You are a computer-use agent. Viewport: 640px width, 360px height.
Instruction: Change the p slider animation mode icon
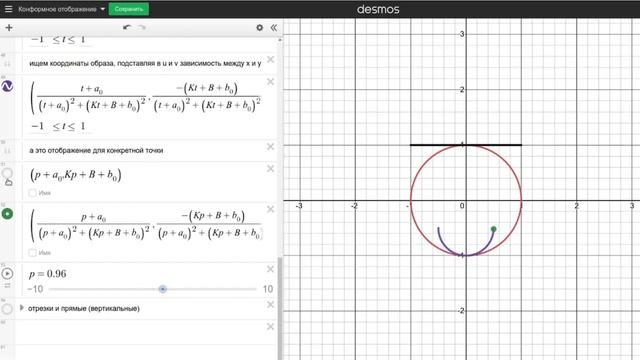7,285
